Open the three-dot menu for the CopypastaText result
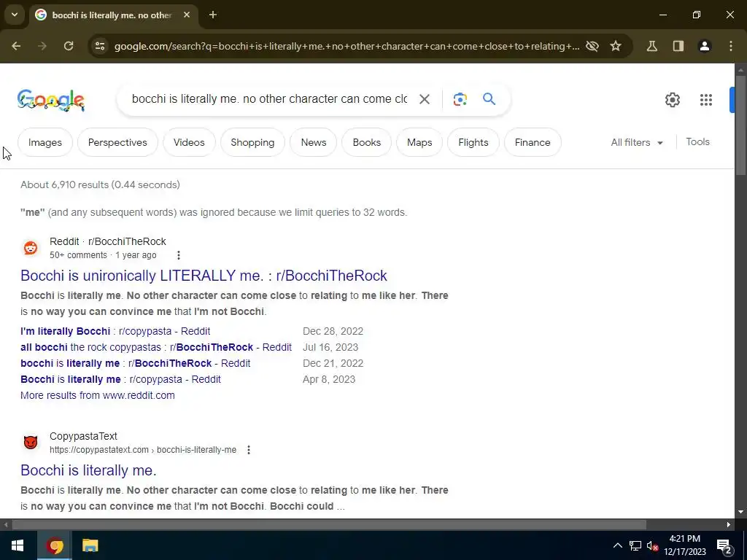 249,450
